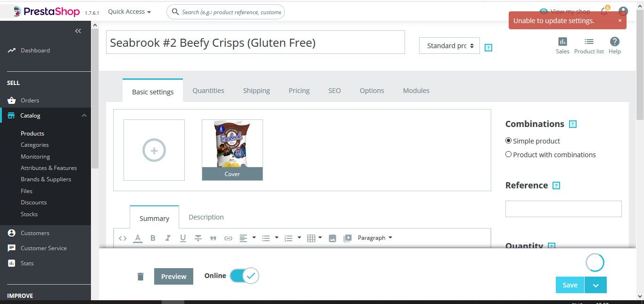
Task: Open Brands & Suppliers submenu
Action: click(x=46, y=179)
